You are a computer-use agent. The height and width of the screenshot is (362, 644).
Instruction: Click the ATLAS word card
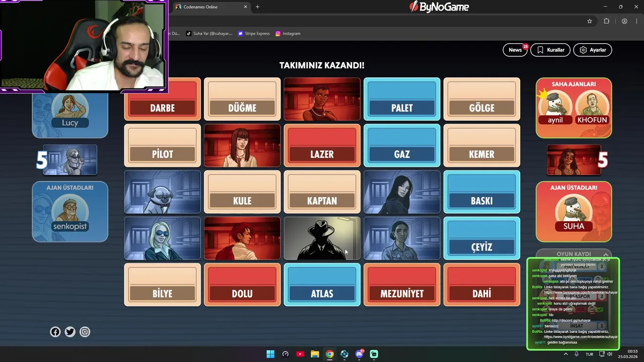click(322, 285)
